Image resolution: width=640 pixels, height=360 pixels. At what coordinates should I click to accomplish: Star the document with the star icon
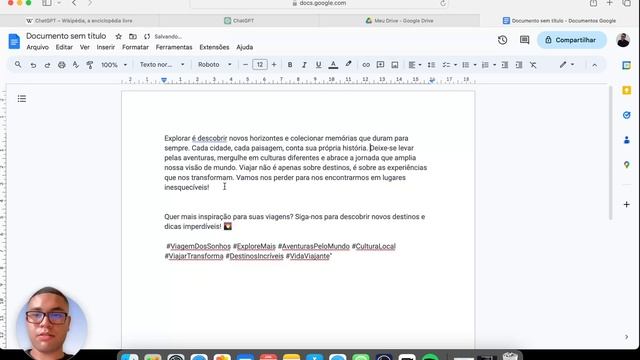click(118, 36)
